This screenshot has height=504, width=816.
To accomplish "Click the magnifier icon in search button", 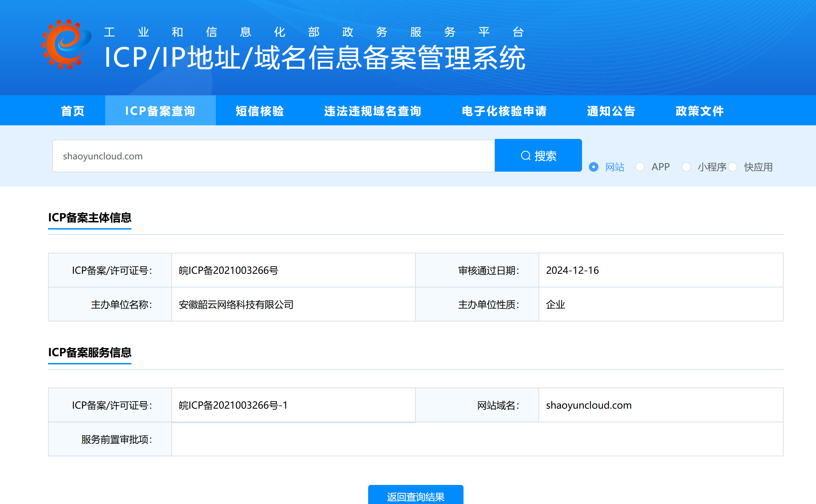I will click(x=525, y=156).
